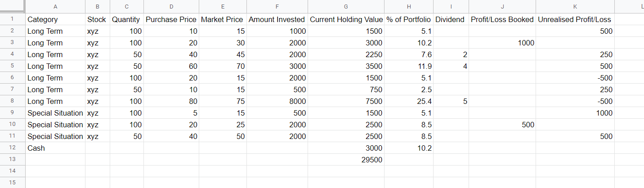This screenshot has height=188, width=644.
Task: Click the select-all corner box
Action: pyautogui.click(x=13, y=6)
